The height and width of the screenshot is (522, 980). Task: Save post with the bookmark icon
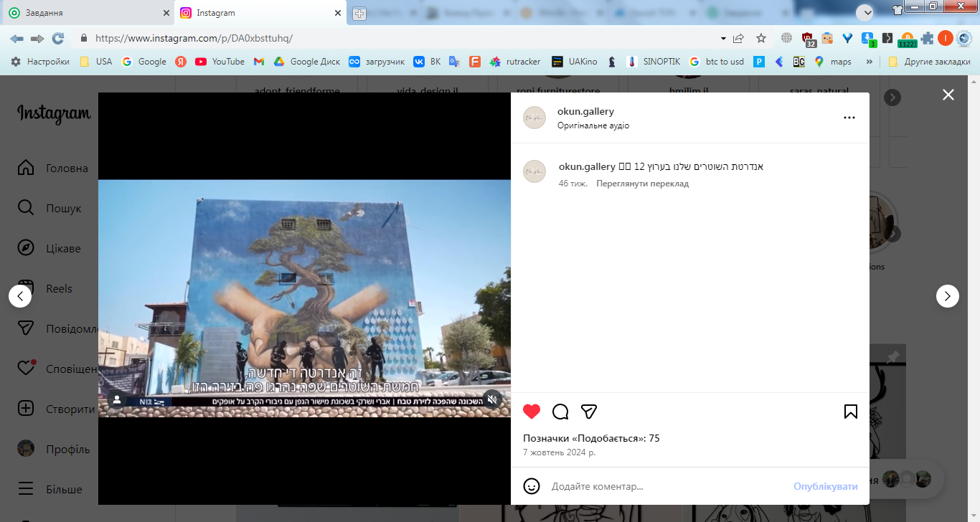click(x=851, y=412)
